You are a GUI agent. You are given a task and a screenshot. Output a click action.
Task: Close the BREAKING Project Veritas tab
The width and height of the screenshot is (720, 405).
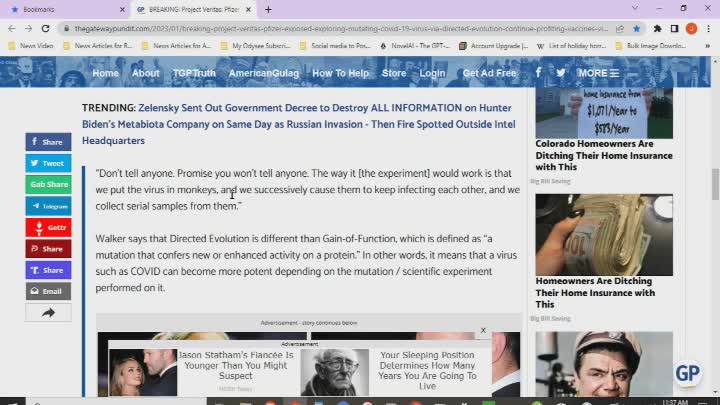coord(248,9)
